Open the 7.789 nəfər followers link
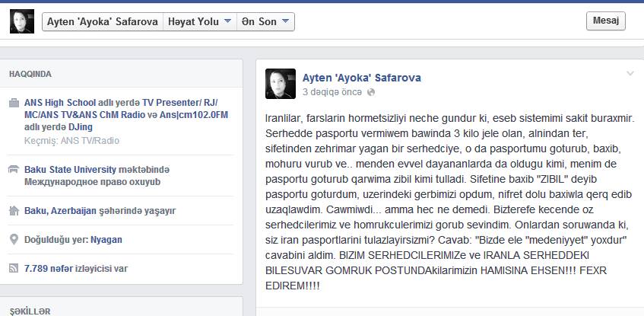Image resolution: width=644 pixels, height=316 pixels. pyautogui.click(x=49, y=269)
